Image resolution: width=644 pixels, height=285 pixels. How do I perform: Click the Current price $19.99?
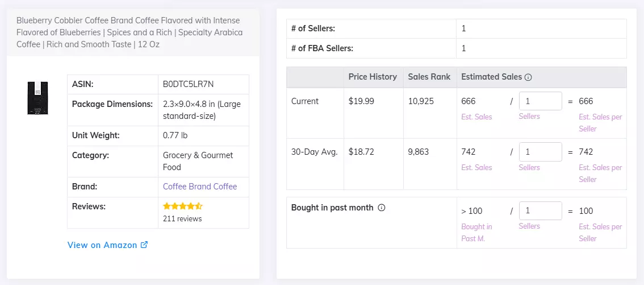coord(361,101)
